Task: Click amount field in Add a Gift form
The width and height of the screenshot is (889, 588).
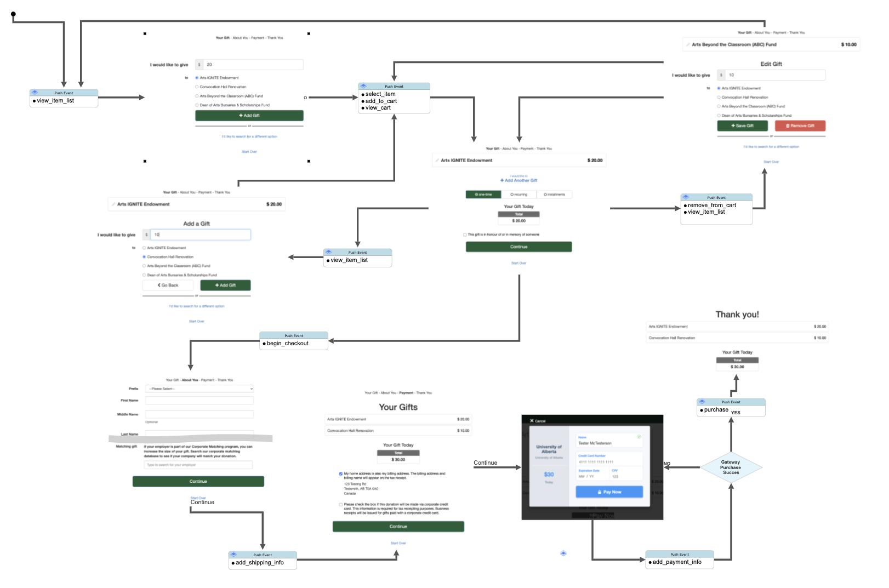Action: point(201,235)
